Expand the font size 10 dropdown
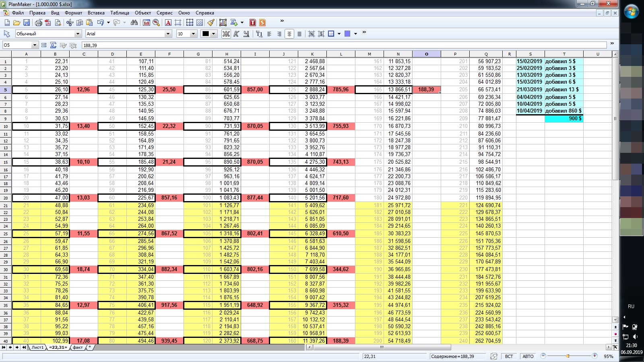 point(193,34)
